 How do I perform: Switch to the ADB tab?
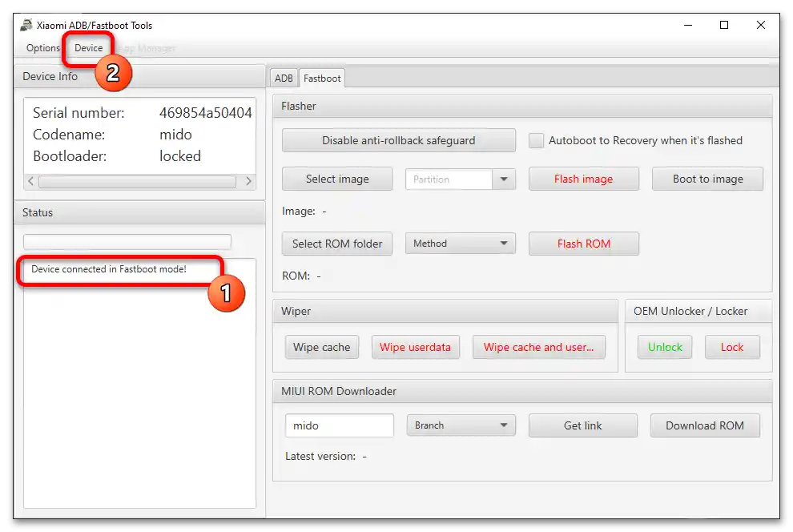[x=284, y=79]
